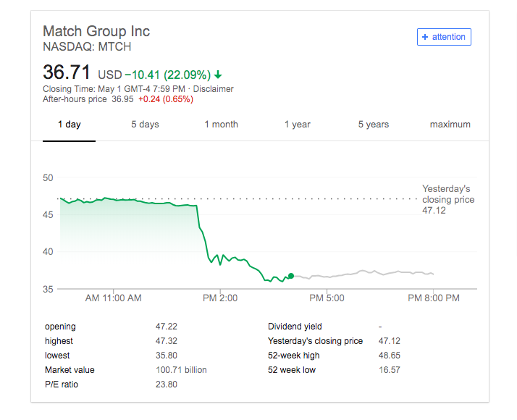Open the 1 month chart tab
517x420 pixels.
221,125
